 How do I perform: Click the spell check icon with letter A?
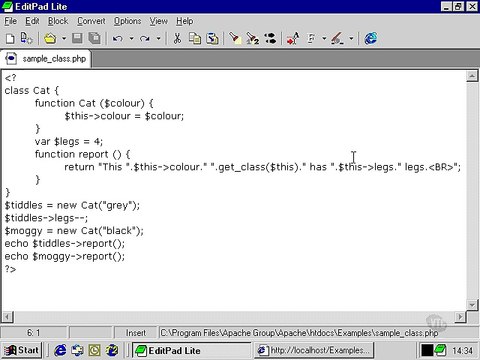(x=293, y=39)
